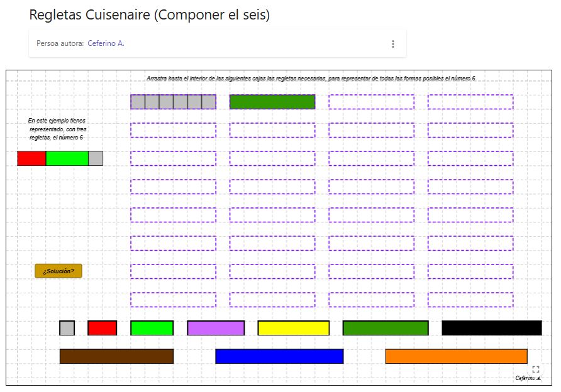This screenshot has height=392, width=561.
Task: Select the blue rod
Action: pyautogui.click(x=279, y=356)
